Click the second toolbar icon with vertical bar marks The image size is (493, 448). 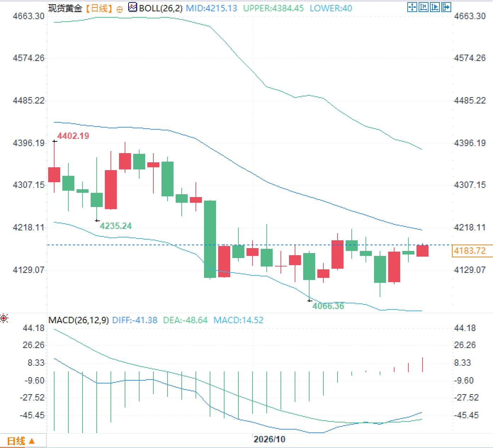pos(424,7)
